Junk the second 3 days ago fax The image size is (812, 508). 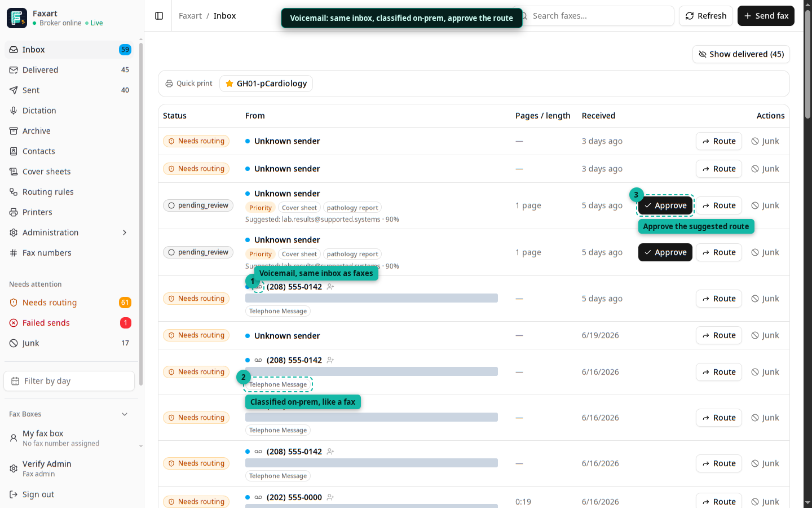click(765, 169)
